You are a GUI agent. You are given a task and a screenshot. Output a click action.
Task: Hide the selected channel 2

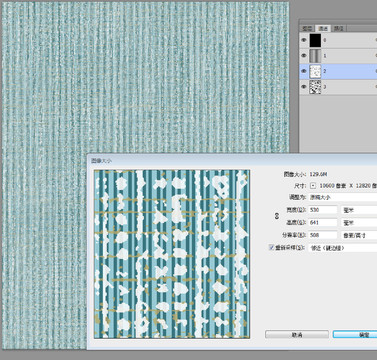point(304,71)
